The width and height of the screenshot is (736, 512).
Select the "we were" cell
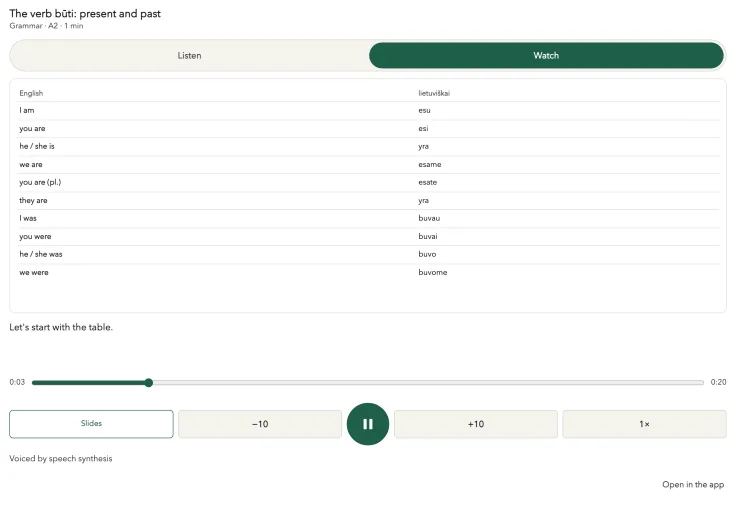[x=34, y=272]
